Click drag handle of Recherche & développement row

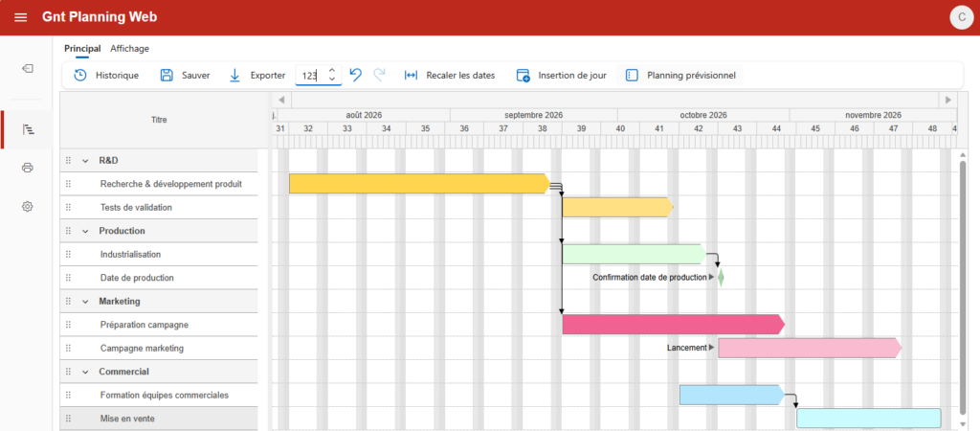tap(68, 184)
